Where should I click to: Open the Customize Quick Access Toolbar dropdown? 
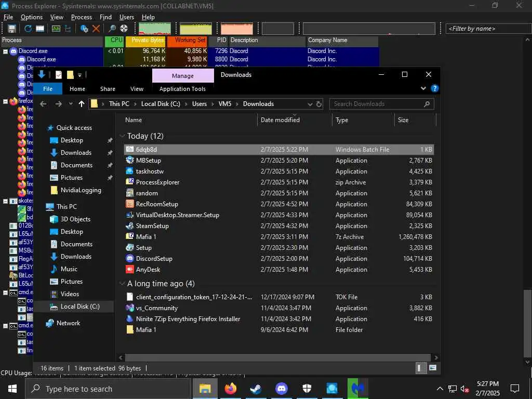point(79,75)
